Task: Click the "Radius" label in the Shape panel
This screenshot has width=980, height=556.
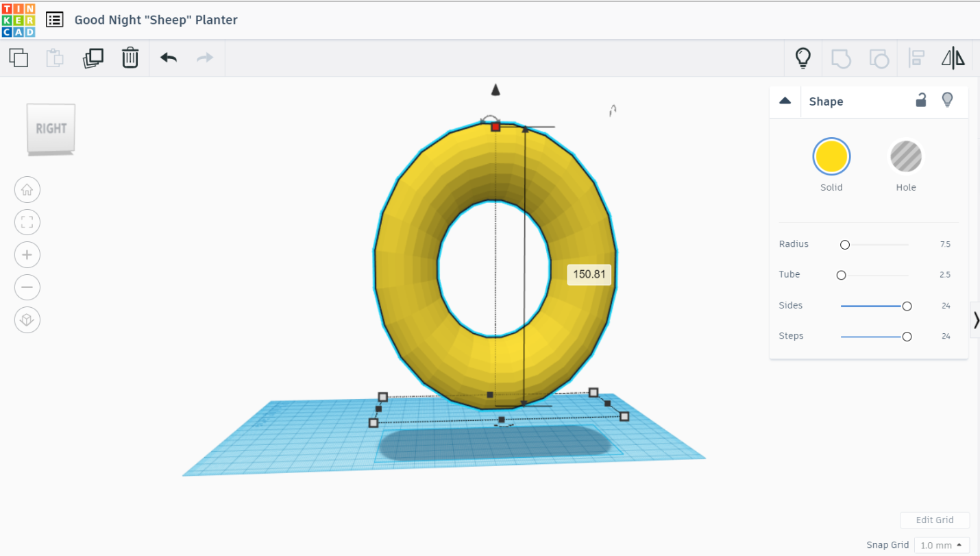Action: [x=794, y=244]
